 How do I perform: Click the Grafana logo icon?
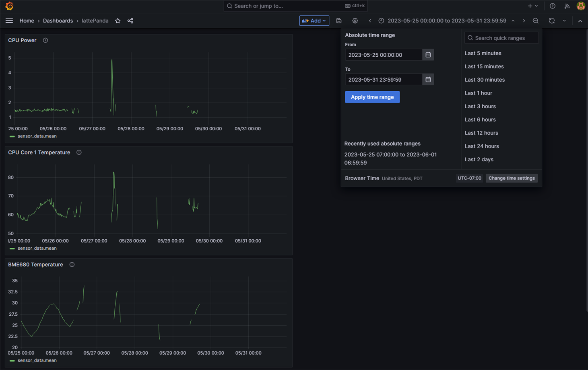click(x=9, y=6)
